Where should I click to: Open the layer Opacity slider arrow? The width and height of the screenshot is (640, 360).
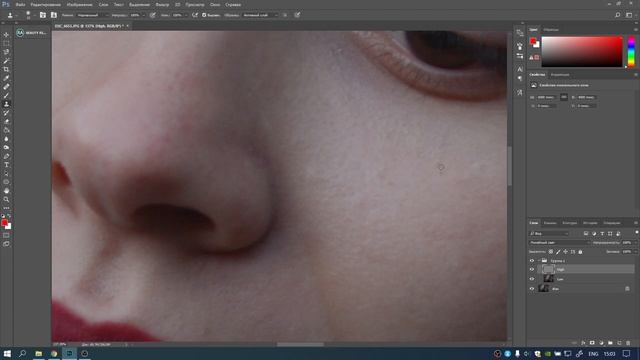[x=635, y=242]
